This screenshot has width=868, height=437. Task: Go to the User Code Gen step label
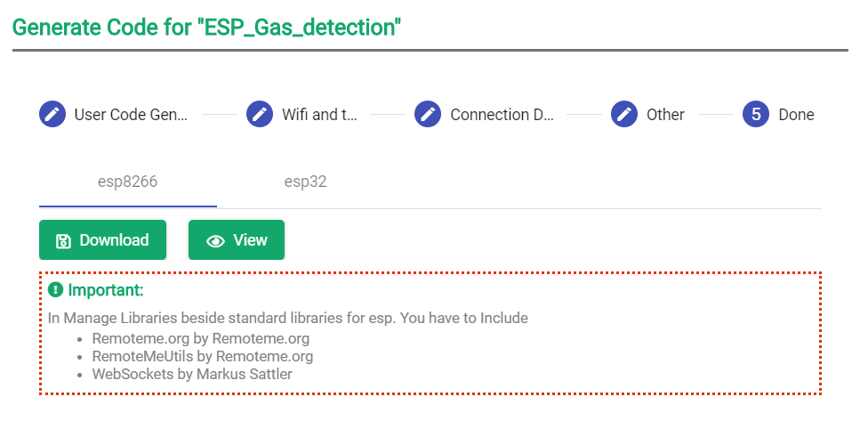pos(132,115)
